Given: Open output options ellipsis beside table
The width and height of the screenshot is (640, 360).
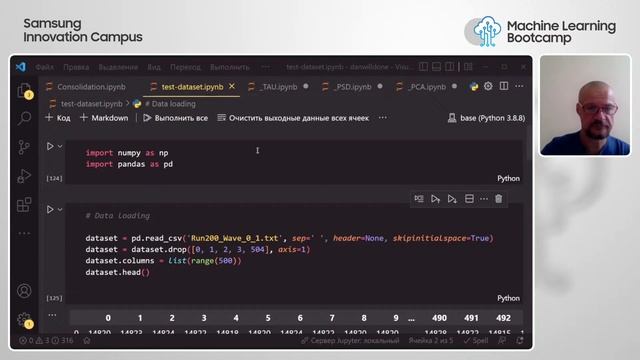Looking at the screenshot, I should click(52, 315).
